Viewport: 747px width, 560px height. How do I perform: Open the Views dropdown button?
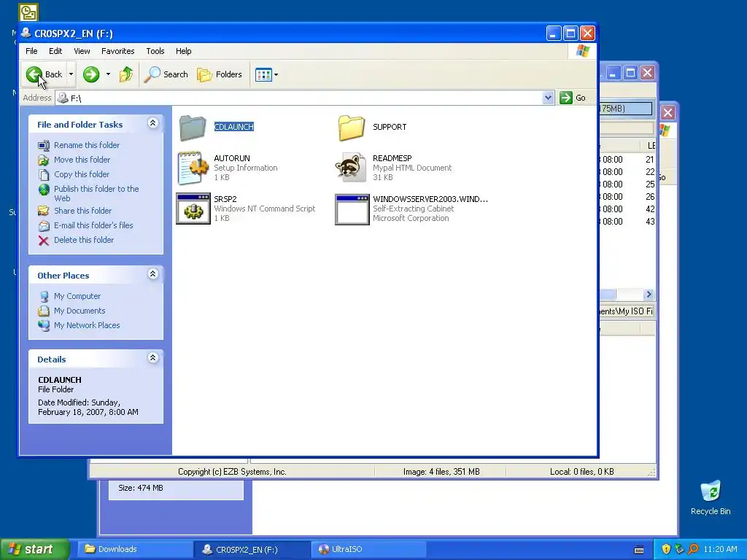point(266,74)
